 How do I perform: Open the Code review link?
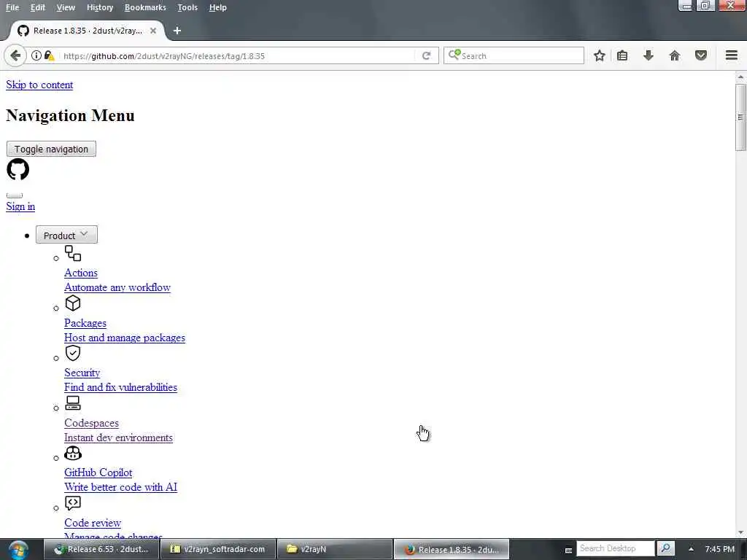click(93, 523)
